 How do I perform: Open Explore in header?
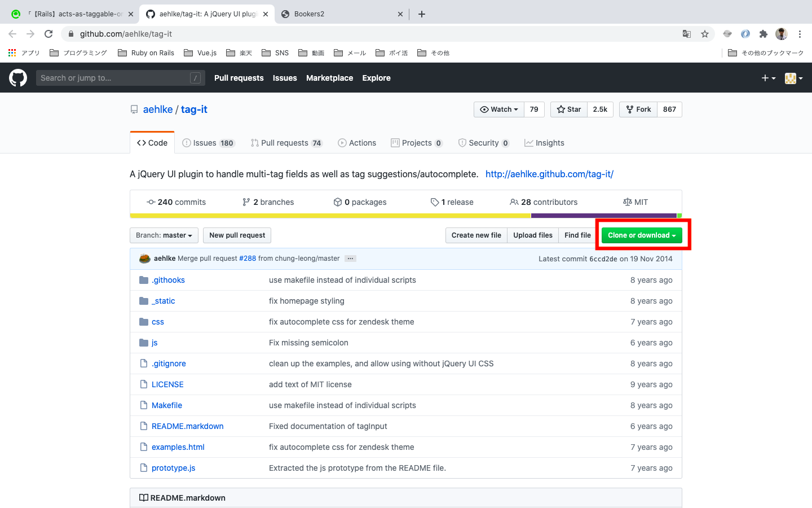point(377,78)
